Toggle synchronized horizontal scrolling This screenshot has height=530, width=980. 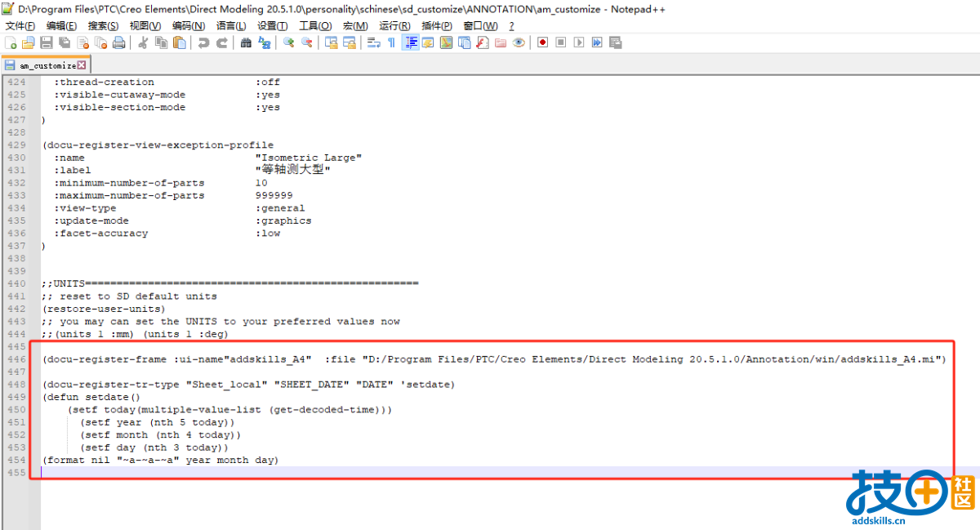point(349,42)
